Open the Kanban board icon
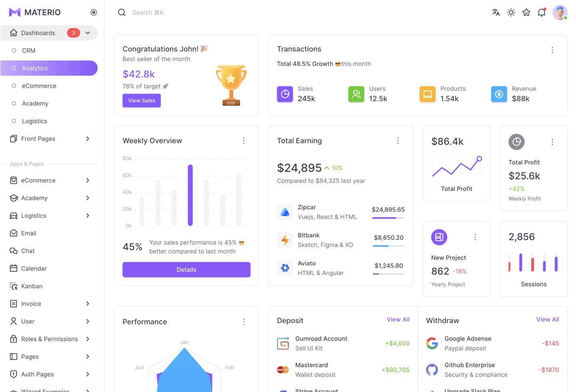This screenshot has width=576, height=392. (14, 286)
